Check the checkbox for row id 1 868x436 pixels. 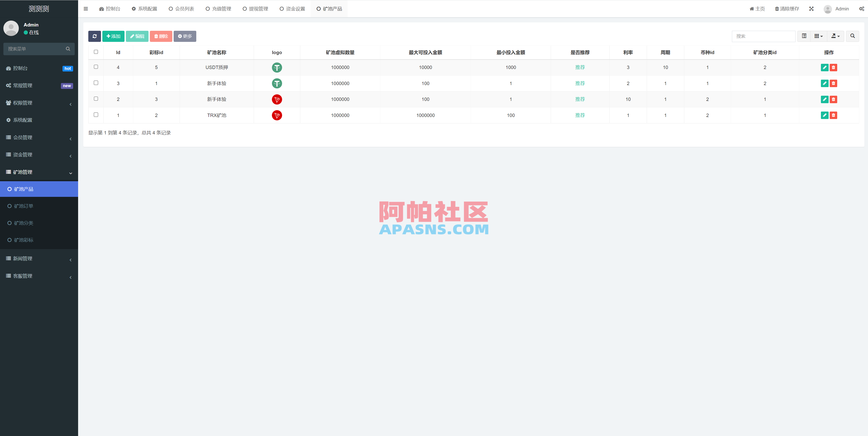(x=96, y=114)
